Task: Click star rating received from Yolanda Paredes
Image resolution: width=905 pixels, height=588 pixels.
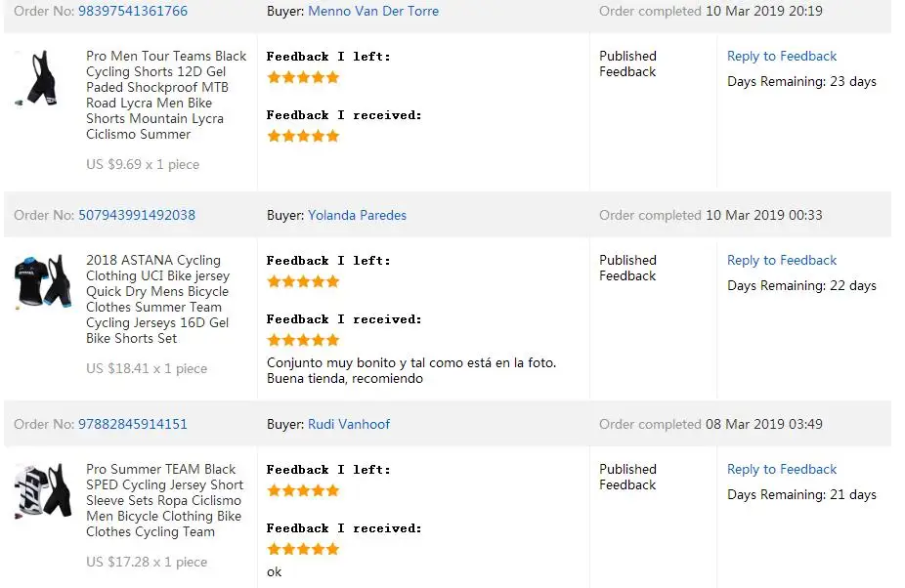Action: tap(303, 340)
